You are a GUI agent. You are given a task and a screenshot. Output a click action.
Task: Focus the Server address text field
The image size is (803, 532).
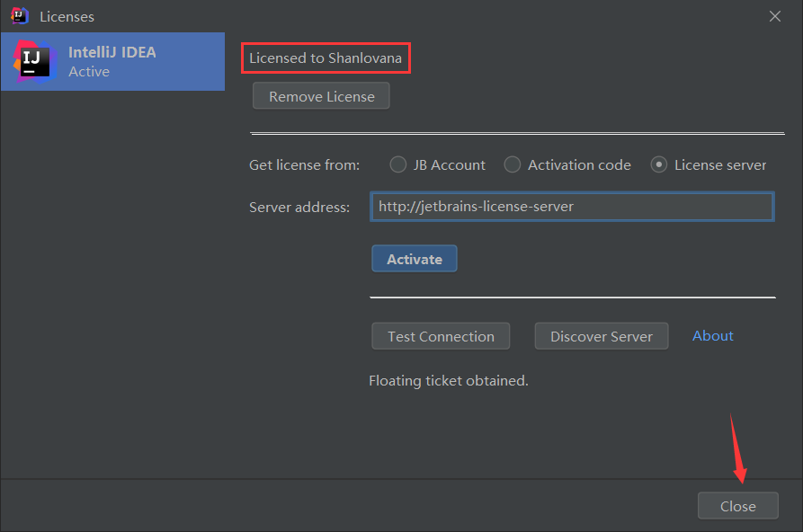click(x=572, y=207)
